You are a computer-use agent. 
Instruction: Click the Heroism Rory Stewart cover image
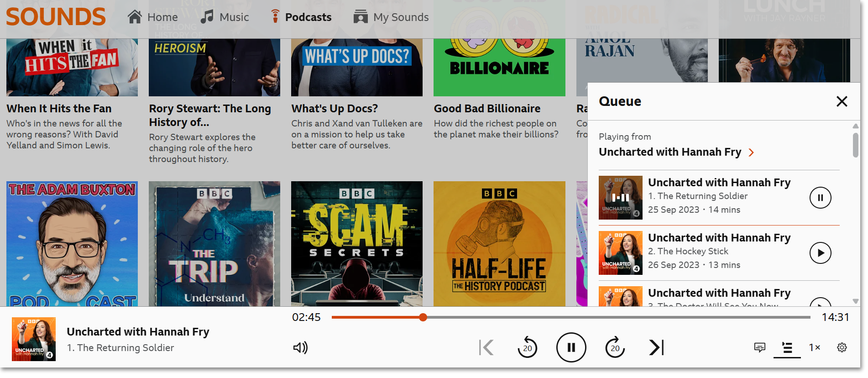point(214,67)
